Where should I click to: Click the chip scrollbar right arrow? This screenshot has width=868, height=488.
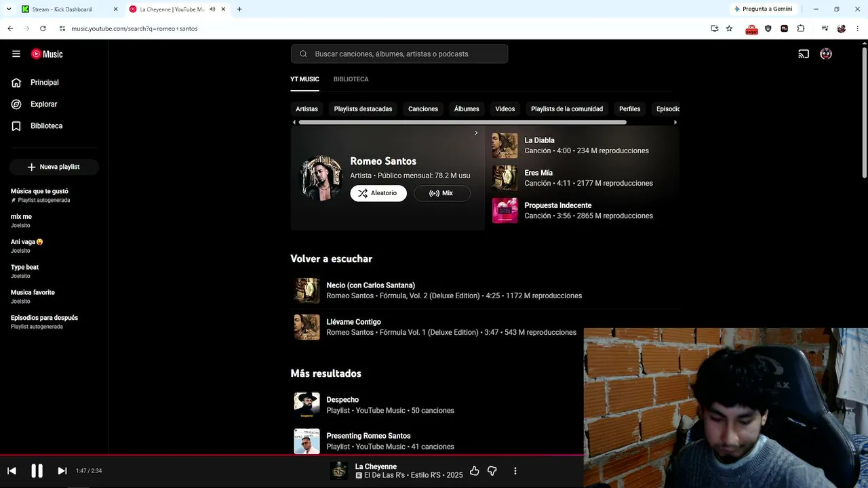[x=675, y=123]
